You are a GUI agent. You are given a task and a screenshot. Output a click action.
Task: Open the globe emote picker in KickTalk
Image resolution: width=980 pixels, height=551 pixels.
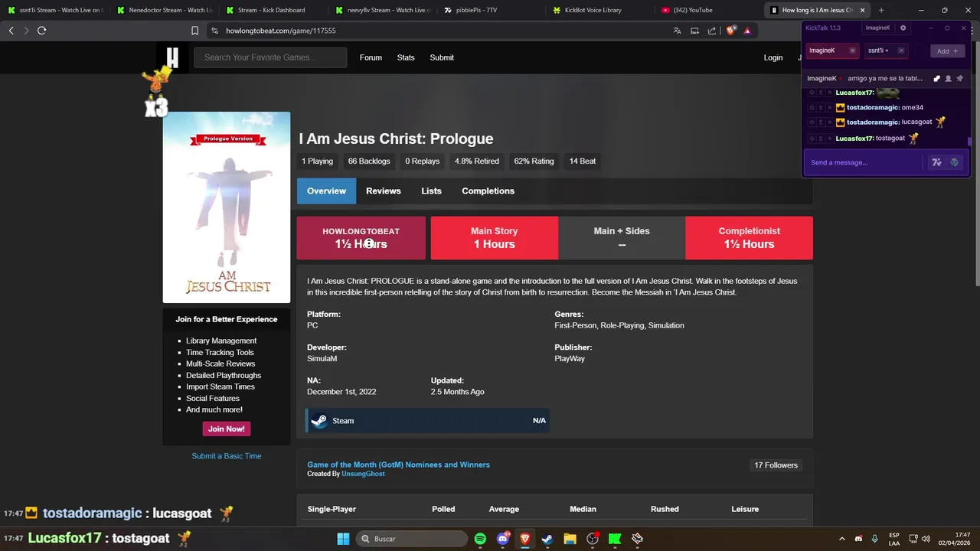[954, 162]
